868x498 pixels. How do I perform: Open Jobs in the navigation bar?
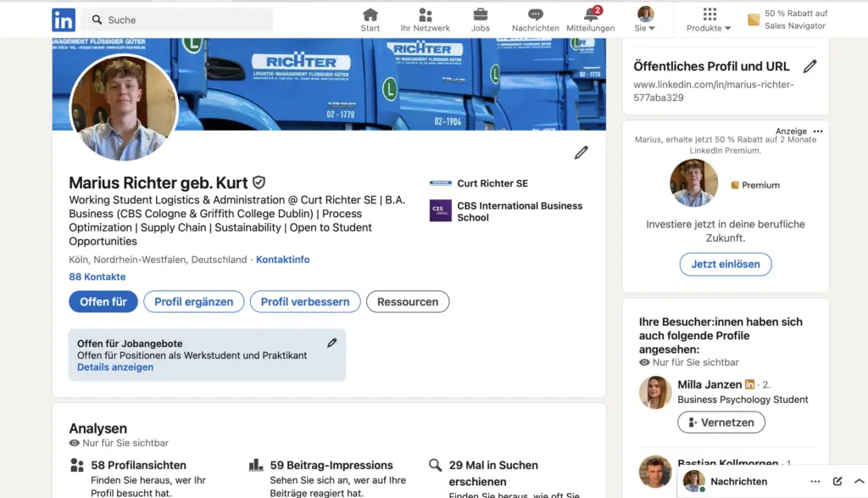pos(481,20)
